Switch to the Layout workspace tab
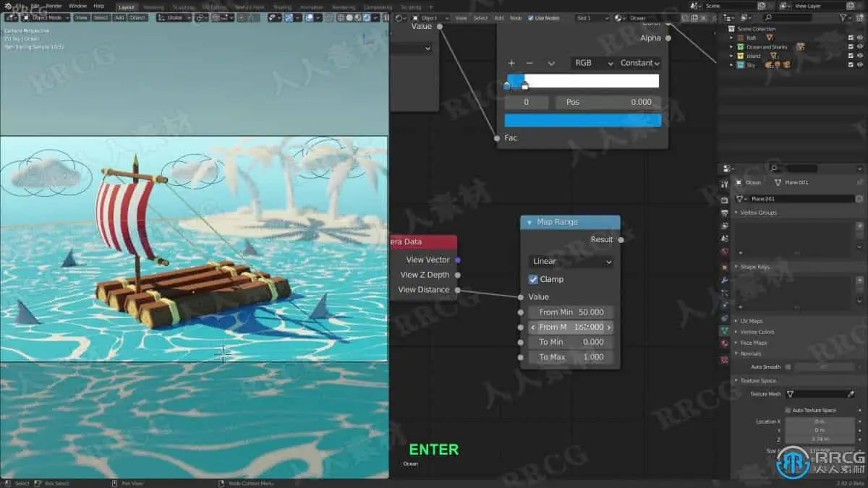The width and height of the screenshot is (868, 488). [127, 7]
